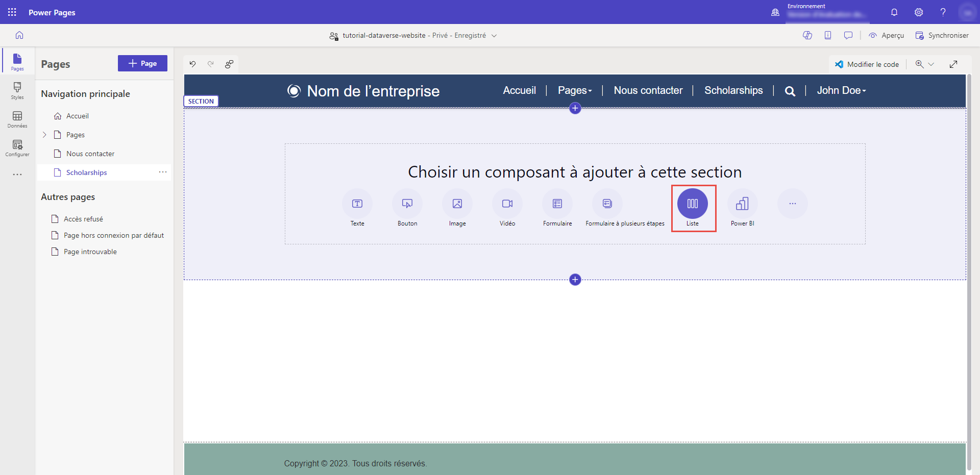This screenshot has height=475, width=980.
Task: Open the Styles panel in the sidebar
Action: point(17,91)
